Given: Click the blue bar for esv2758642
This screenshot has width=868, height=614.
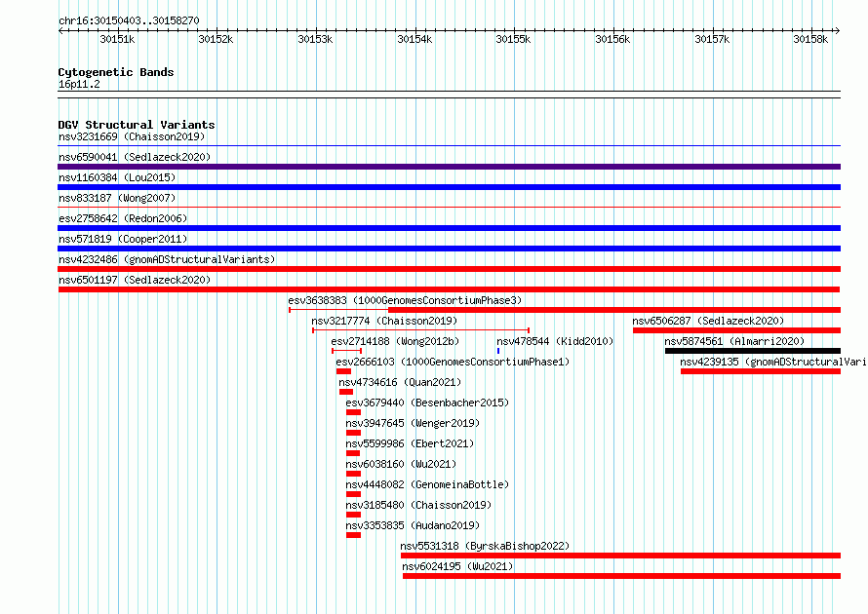Looking at the screenshot, I should (x=449, y=228).
